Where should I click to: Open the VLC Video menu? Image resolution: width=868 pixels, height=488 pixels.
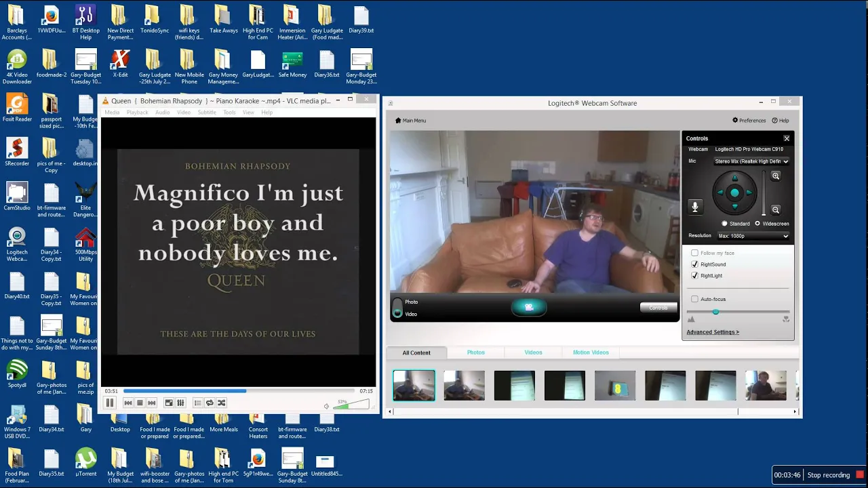tap(184, 113)
